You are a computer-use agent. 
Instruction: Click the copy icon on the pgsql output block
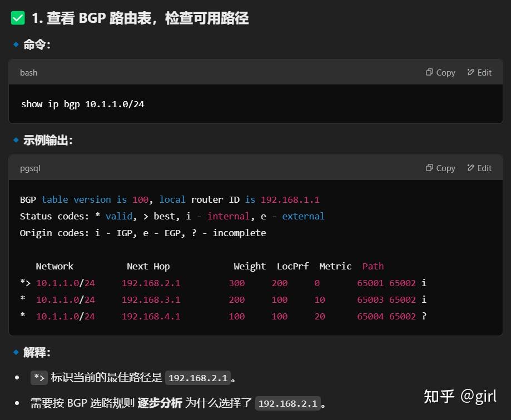[x=429, y=168]
